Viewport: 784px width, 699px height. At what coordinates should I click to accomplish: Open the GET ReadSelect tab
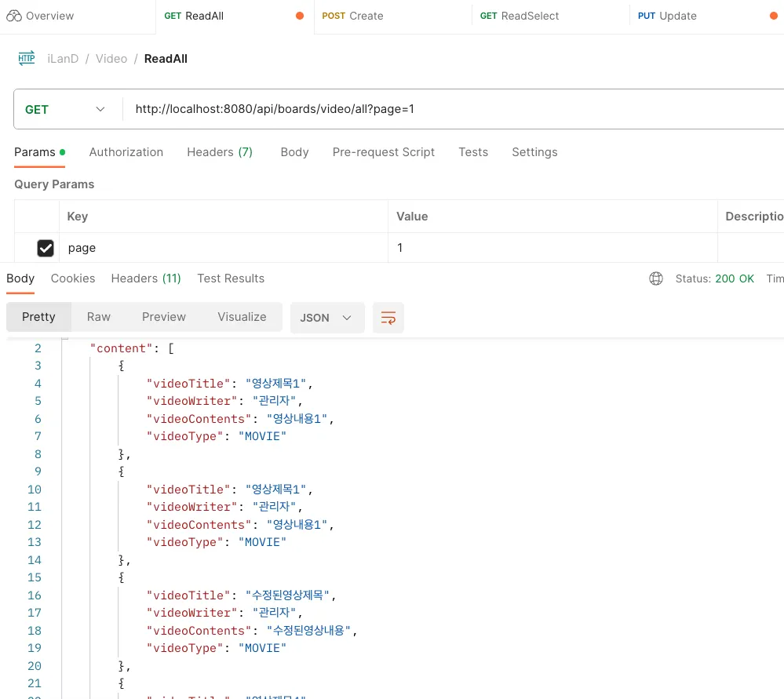pyautogui.click(x=520, y=16)
